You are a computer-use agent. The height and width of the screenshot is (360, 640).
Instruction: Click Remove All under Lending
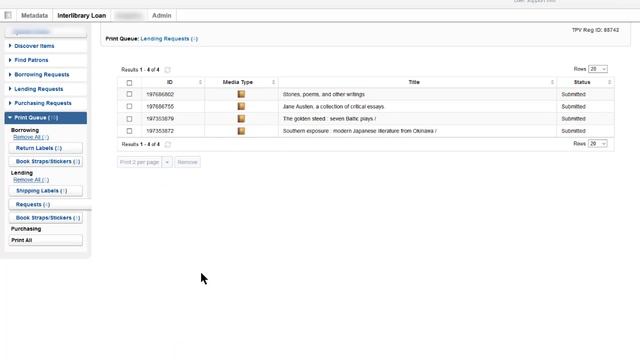click(x=31, y=180)
